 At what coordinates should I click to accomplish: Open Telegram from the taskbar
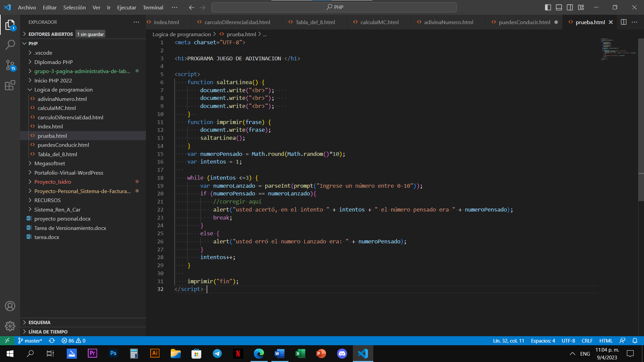(x=217, y=354)
